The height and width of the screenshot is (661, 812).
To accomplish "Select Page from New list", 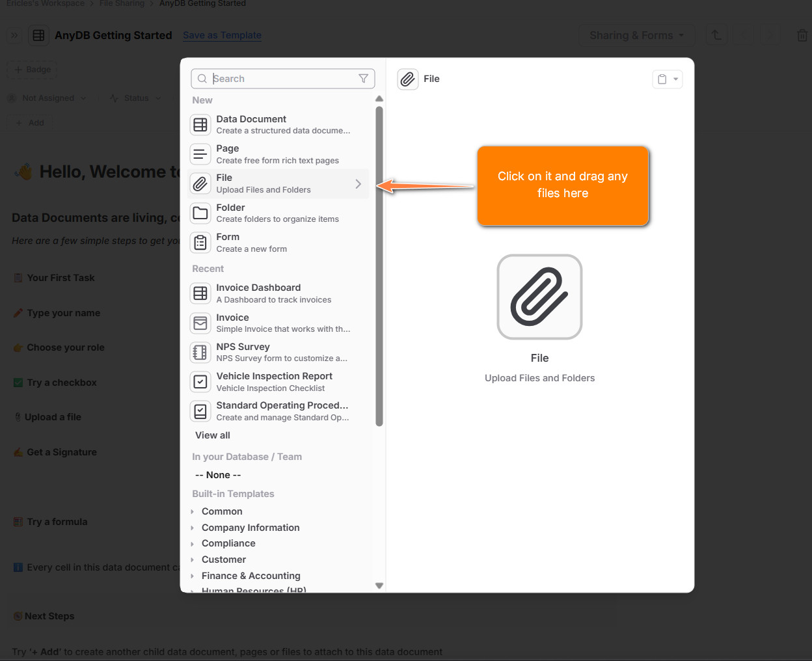I will tap(278, 154).
